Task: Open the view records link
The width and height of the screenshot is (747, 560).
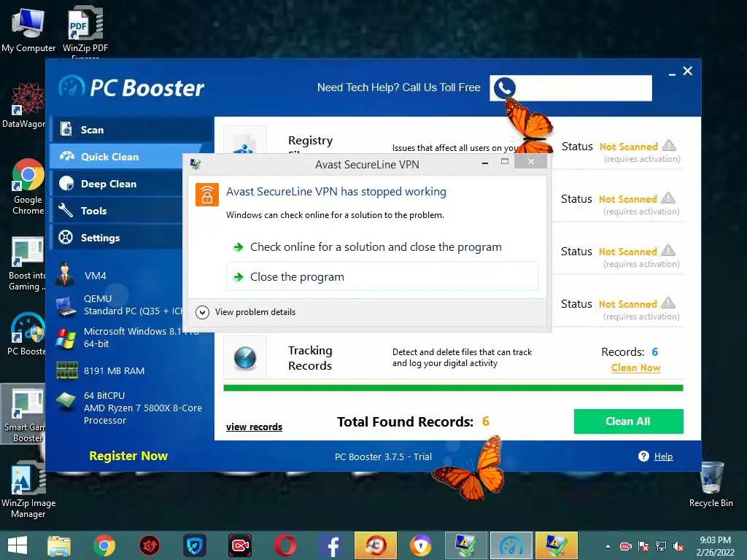Action: coord(254,427)
